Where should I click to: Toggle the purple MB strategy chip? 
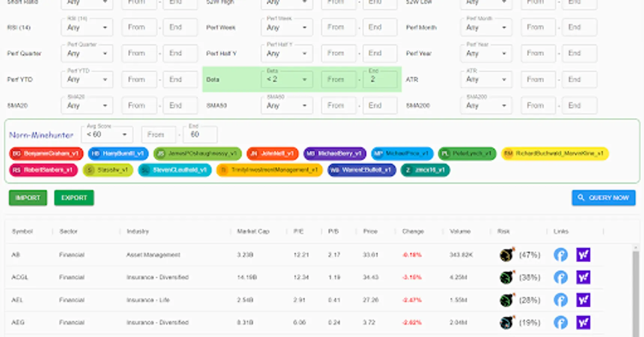335,154
